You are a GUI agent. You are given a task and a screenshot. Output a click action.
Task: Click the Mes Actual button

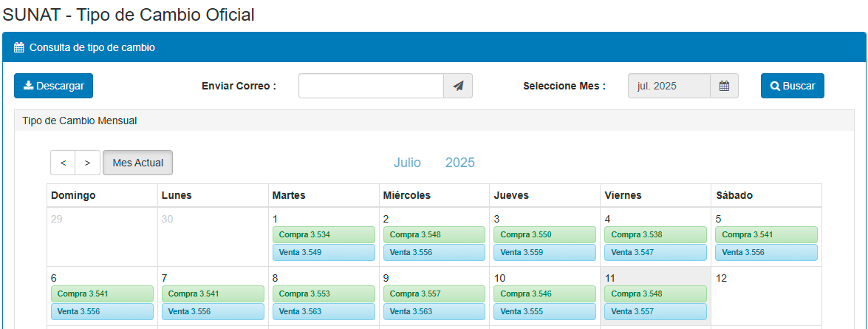pos(138,163)
